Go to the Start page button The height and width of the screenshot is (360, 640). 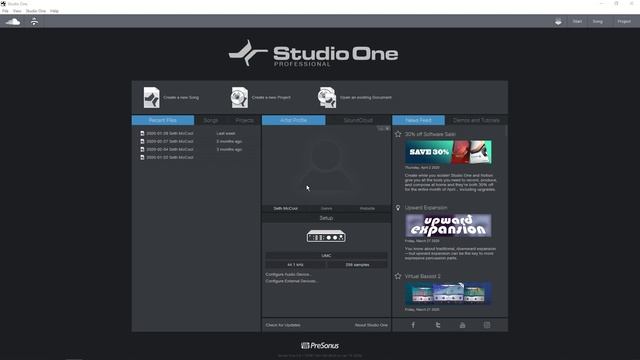pyautogui.click(x=577, y=22)
